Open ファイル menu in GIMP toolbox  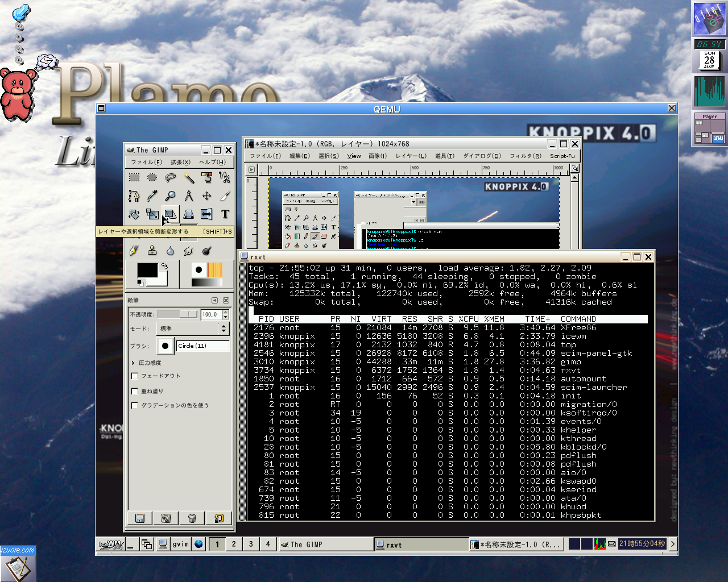147,162
